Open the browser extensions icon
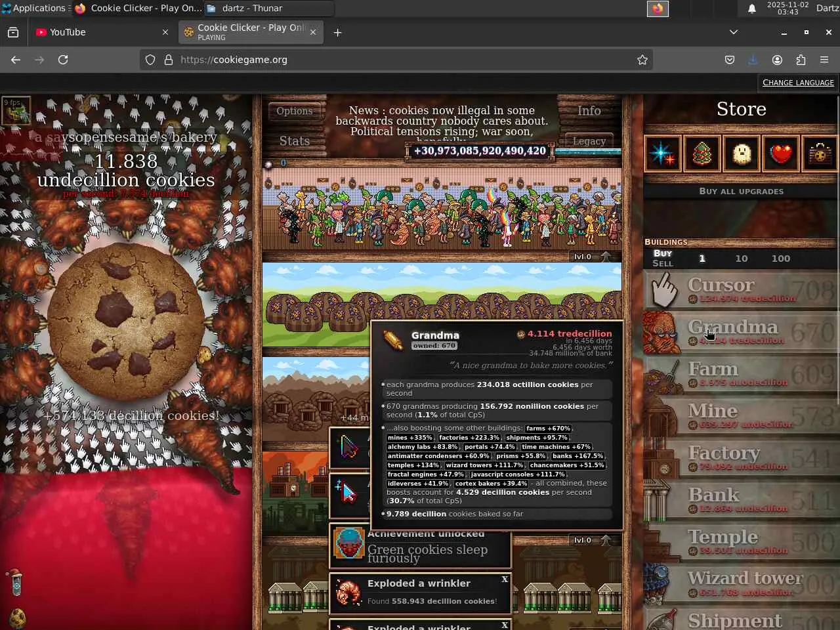 (801, 60)
